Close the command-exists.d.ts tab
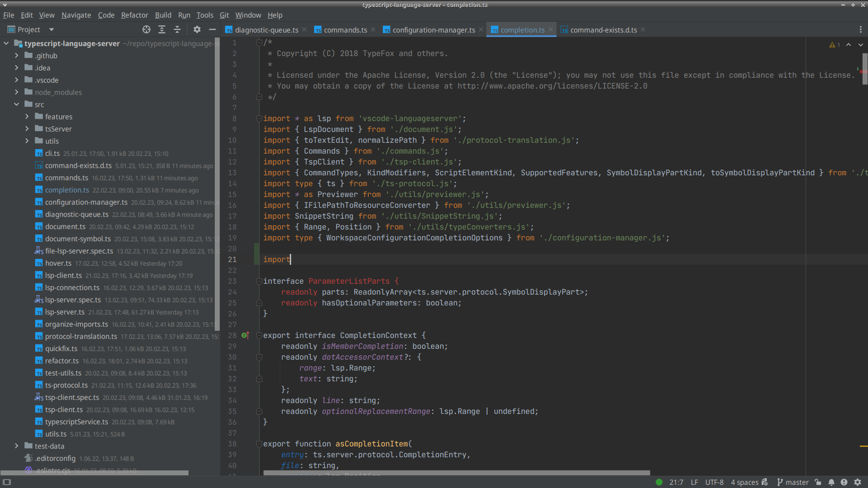The height and width of the screenshot is (488, 868). click(x=643, y=29)
